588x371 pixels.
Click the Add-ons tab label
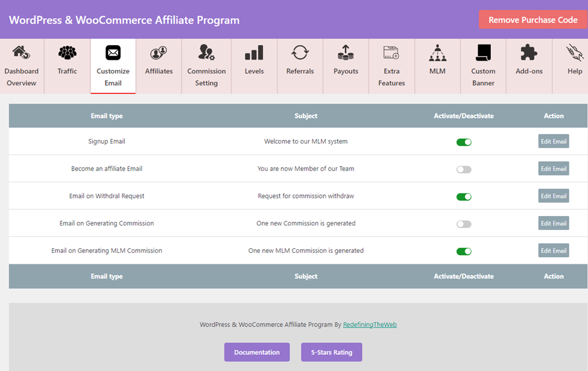(x=529, y=71)
